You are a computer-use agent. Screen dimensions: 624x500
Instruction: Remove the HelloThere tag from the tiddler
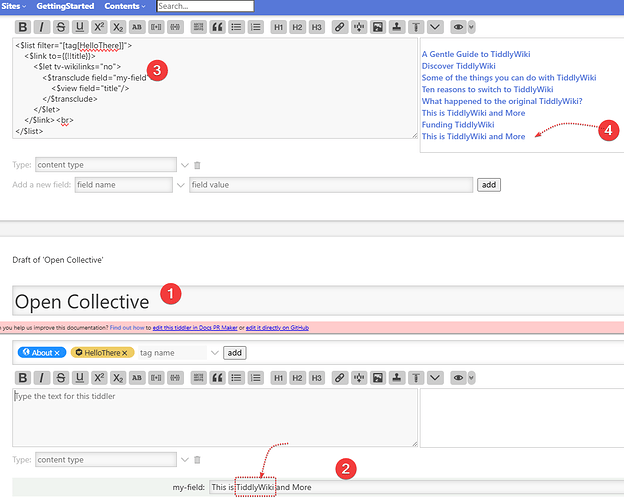click(126, 353)
